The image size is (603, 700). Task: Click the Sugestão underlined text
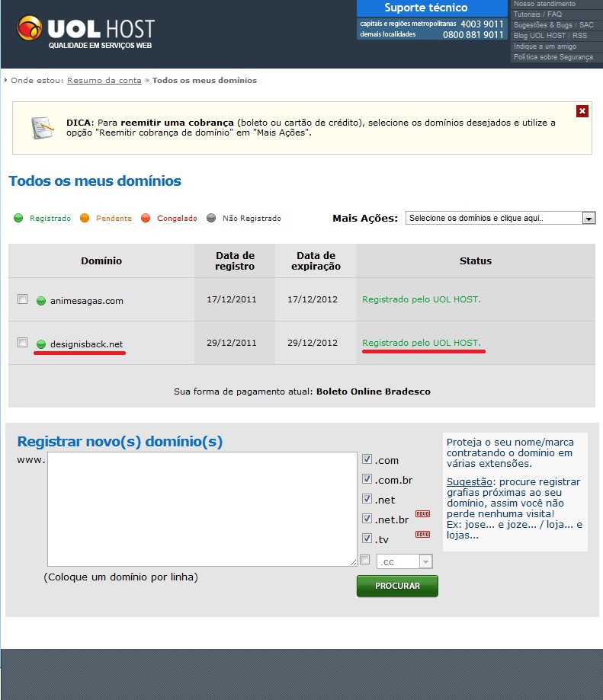(470, 481)
